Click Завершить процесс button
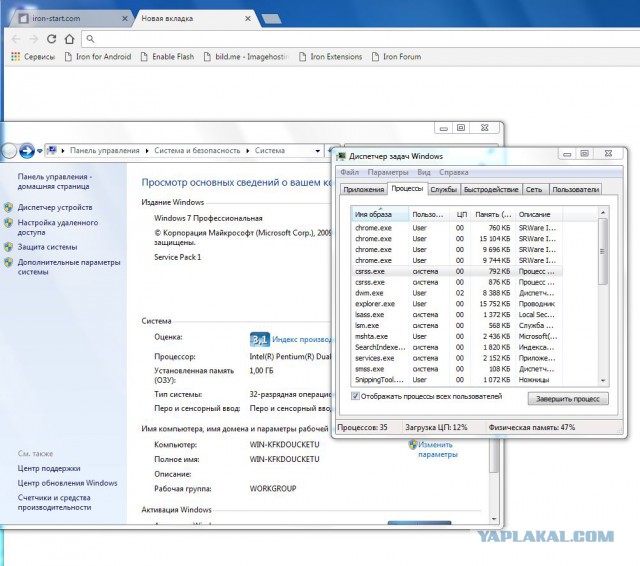Image resolution: width=640 pixels, height=566 pixels. [x=568, y=399]
